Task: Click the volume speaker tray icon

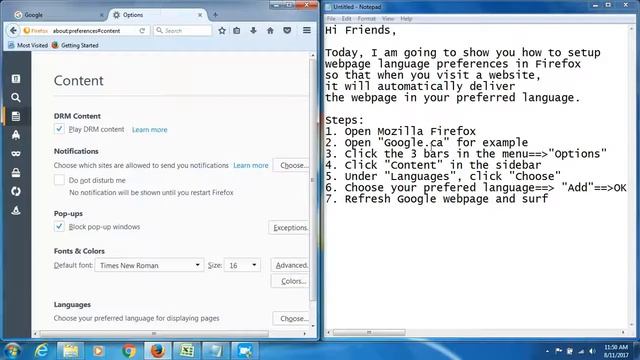Action: click(x=592, y=351)
